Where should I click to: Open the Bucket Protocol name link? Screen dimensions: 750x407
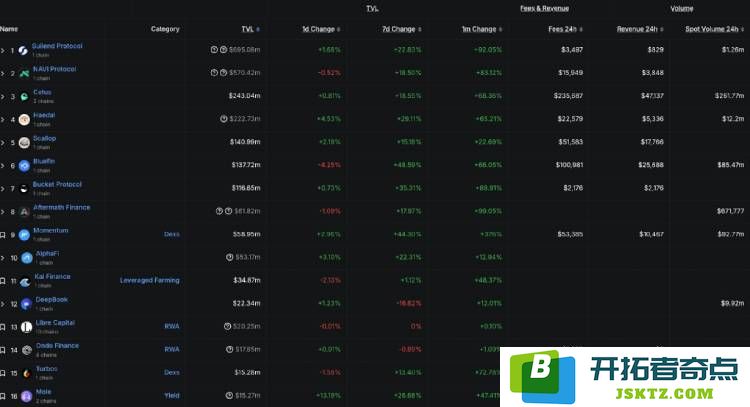coord(57,184)
